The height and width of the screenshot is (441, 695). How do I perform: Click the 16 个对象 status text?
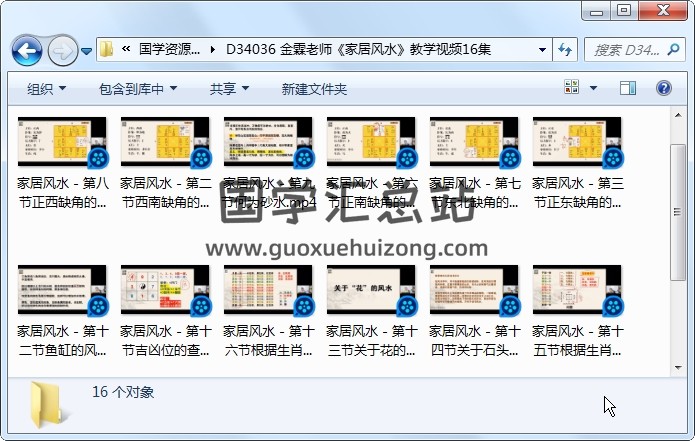tap(123, 392)
